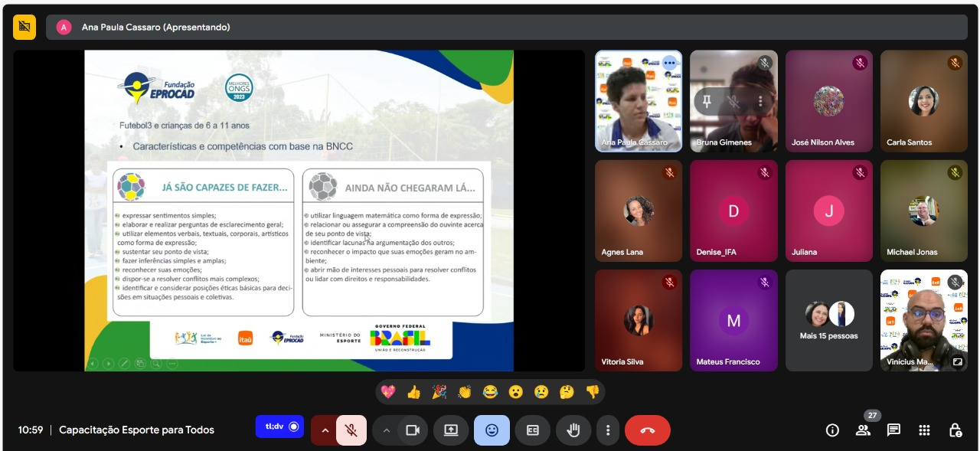Toggle the microphone mute button
Image resolution: width=980 pixels, height=451 pixels.
351,430
